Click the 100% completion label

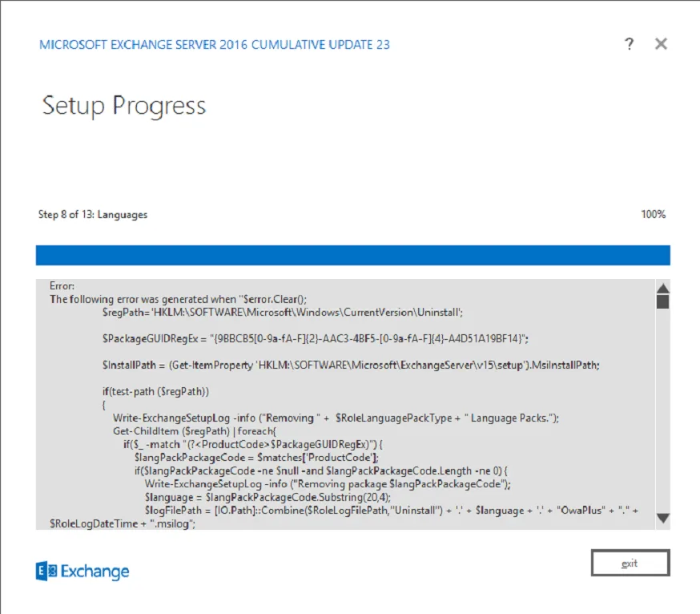[653, 215]
